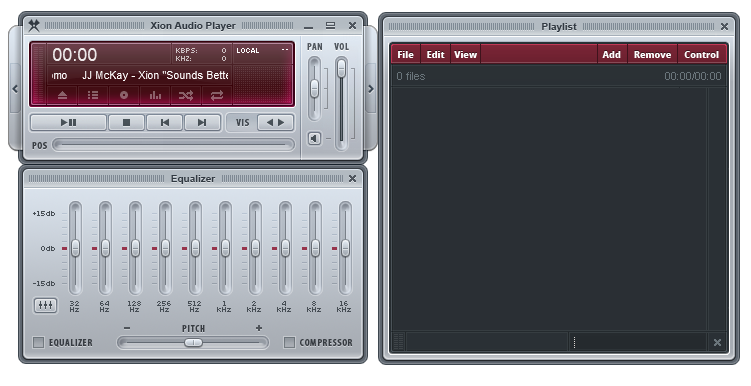The image size is (751, 386).
Task: Enable the COMPRESSOR checkbox
Action: point(289,342)
